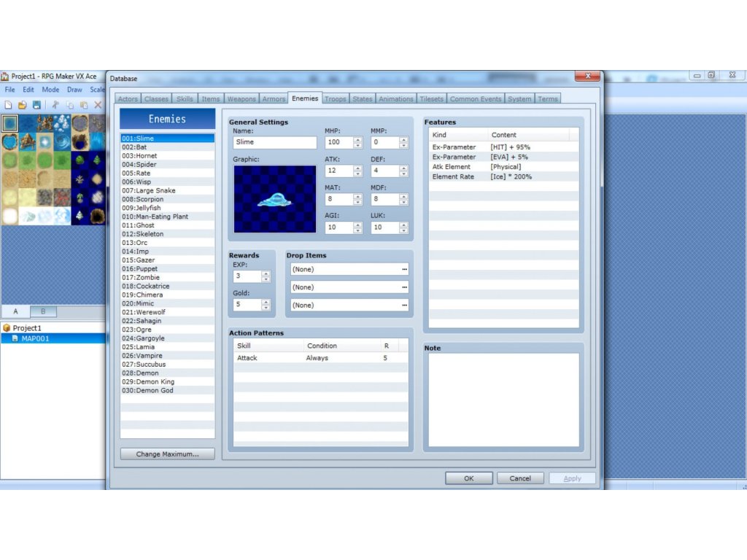Open the Animations tab
The width and height of the screenshot is (747, 560).
tap(396, 99)
